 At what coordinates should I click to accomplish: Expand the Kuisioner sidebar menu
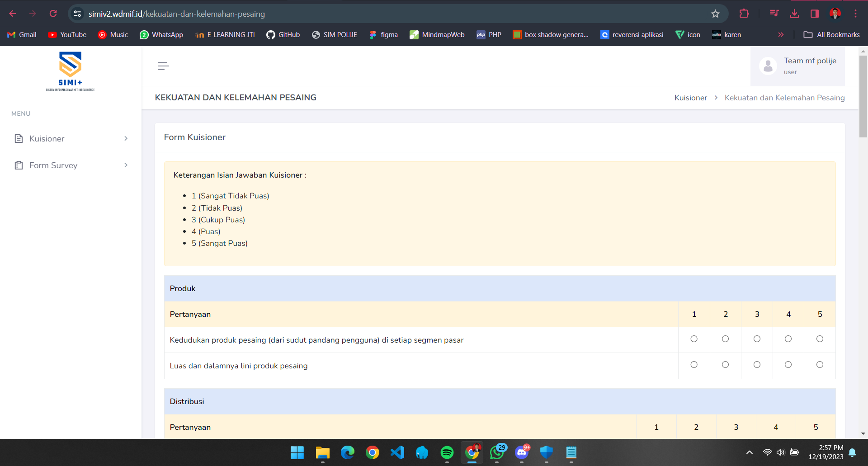click(x=71, y=139)
